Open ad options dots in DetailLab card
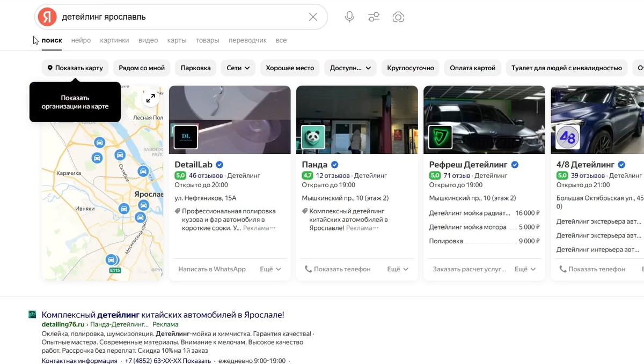The height and width of the screenshot is (364, 644). pos(273,228)
